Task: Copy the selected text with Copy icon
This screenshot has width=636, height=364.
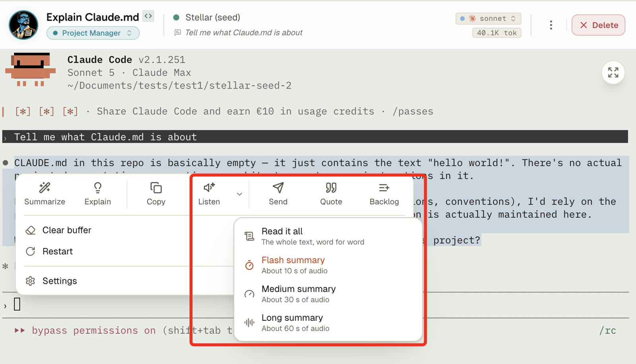Action: (156, 188)
